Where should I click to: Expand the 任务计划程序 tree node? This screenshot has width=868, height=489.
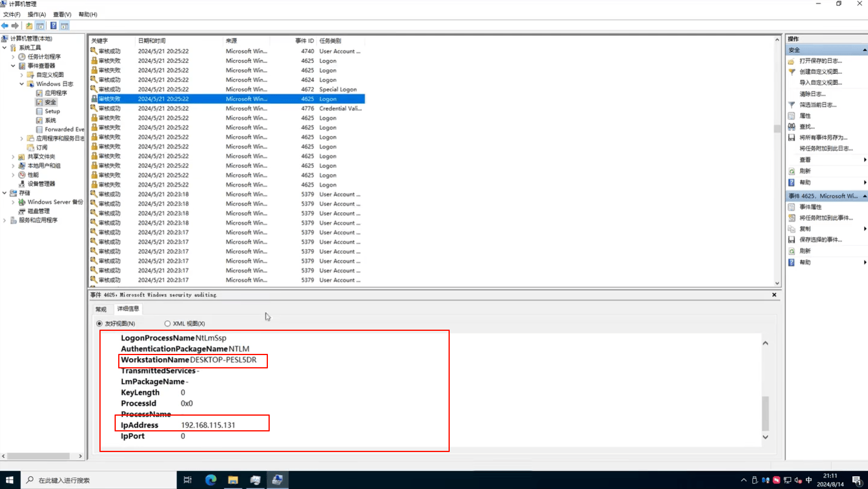13,57
